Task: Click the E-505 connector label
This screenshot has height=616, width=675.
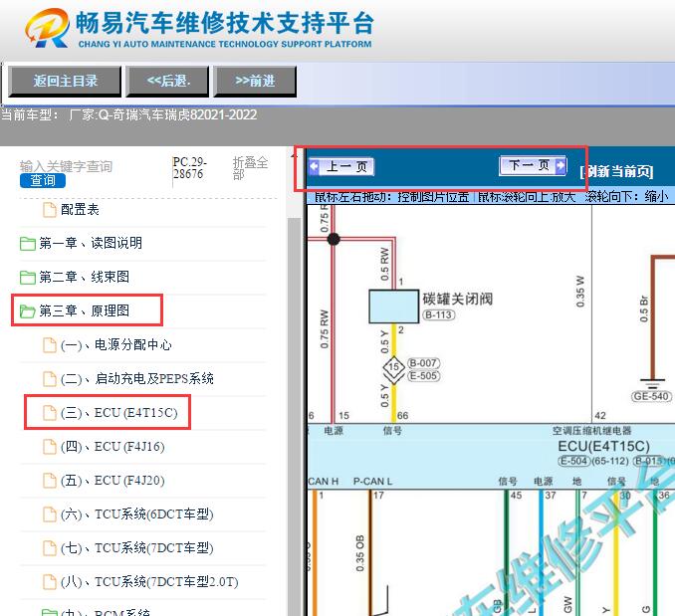Action: [423, 376]
